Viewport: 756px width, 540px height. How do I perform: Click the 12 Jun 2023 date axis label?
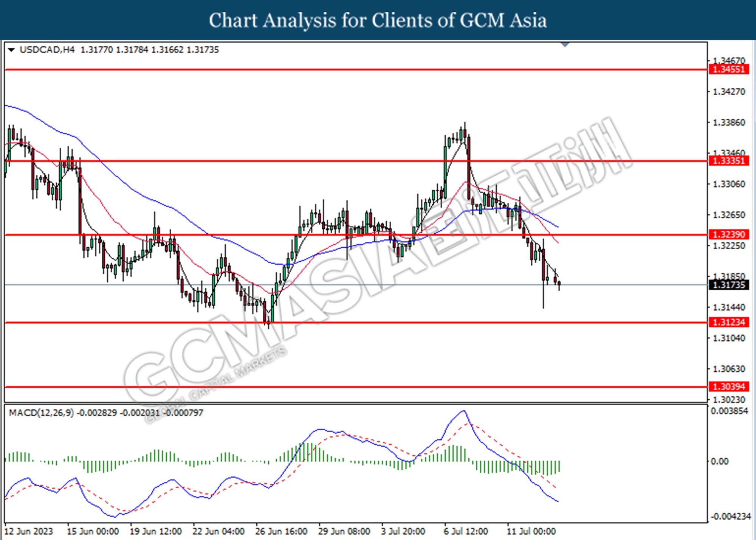29,531
